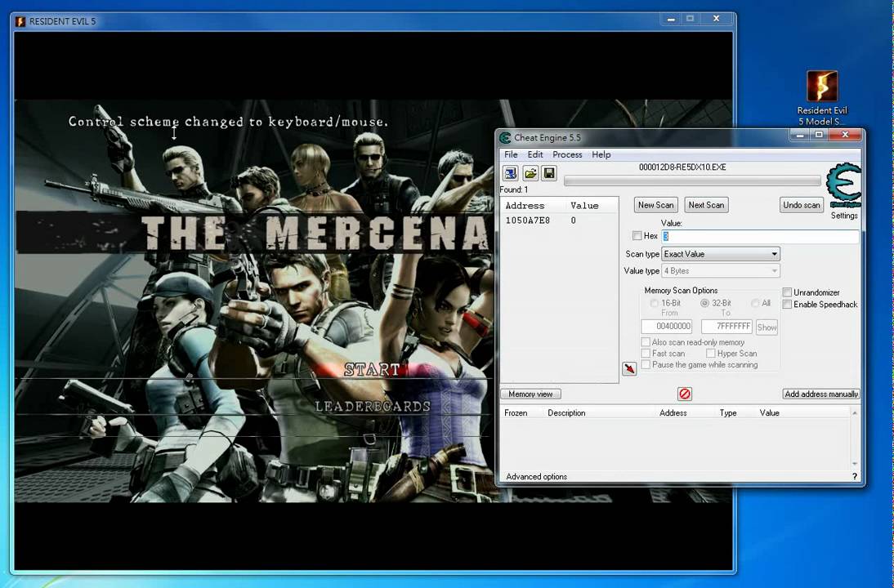The width and height of the screenshot is (894, 588).
Task: Click the Settings label under logo
Action: click(844, 216)
